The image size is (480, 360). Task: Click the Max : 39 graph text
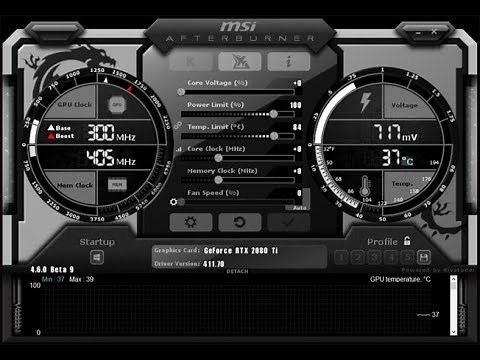click(81, 279)
